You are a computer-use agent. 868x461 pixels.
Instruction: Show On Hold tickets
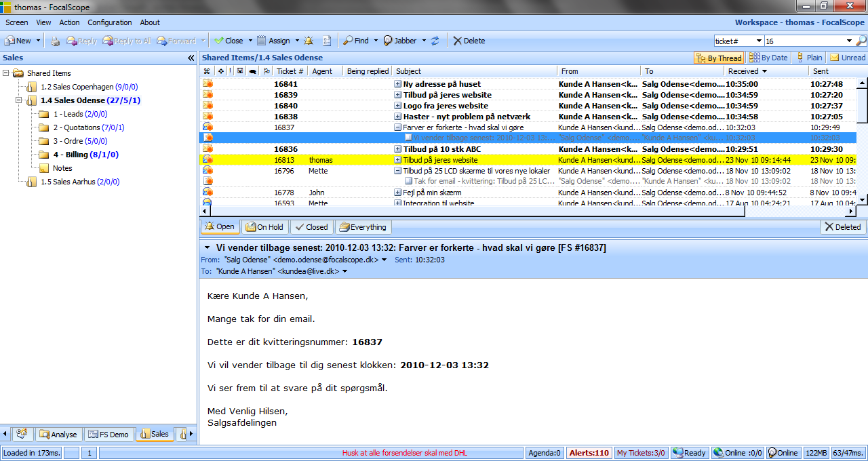264,227
